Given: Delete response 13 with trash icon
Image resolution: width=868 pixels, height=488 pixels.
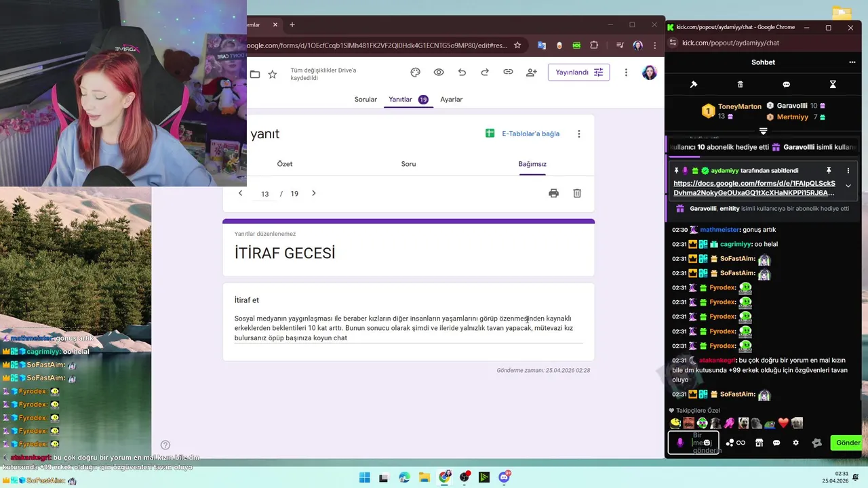Looking at the screenshot, I should click(577, 193).
